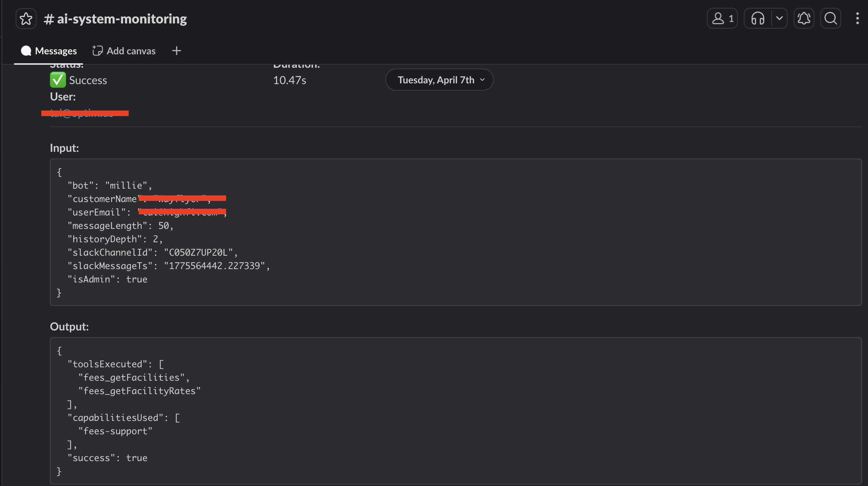Click the "isAdmin": true line

click(107, 279)
